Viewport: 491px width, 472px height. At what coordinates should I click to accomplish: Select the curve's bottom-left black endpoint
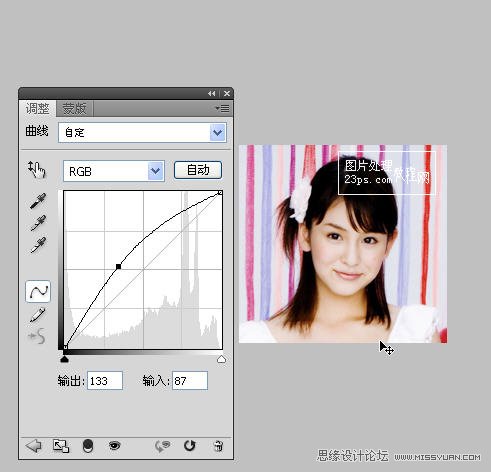[66, 347]
